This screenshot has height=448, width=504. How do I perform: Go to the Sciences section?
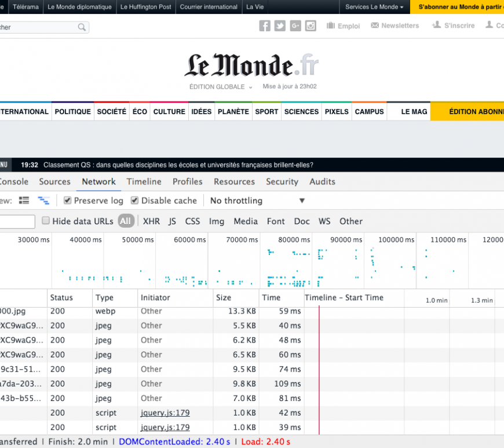pyautogui.click(x=301, y=112)
